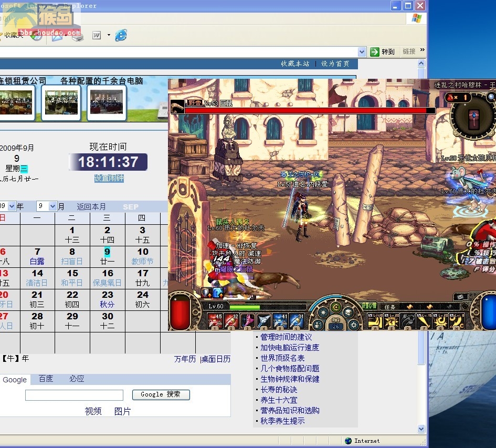Viewport: 496px width, 448px height.
Task: Open the 收藏夹 favorites button
Action: click(x=12, y=35)
